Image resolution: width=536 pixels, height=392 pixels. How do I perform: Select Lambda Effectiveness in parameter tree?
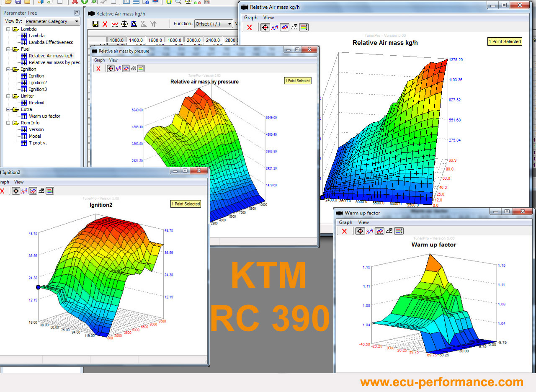51,42
